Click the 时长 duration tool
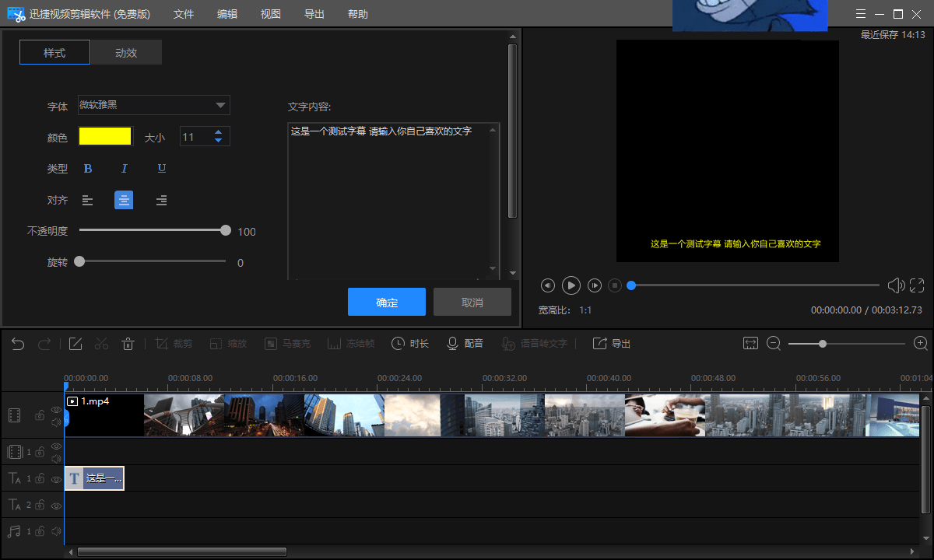The height and width of the screenshot is (560, 934). 410,343
